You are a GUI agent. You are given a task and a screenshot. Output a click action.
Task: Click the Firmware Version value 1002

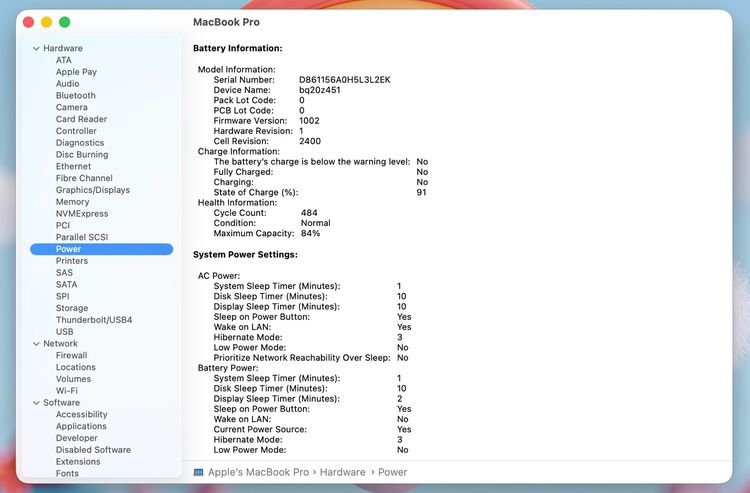[x=309, y=121]
